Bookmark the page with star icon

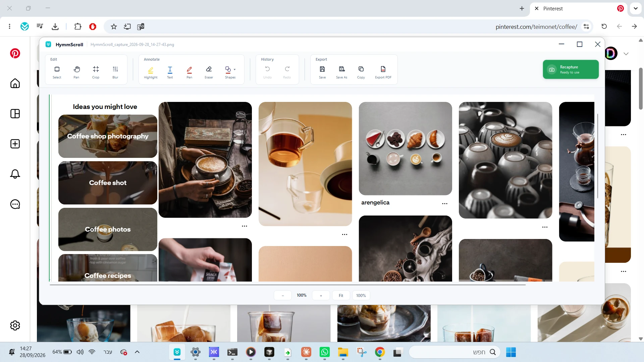point(114,26)
